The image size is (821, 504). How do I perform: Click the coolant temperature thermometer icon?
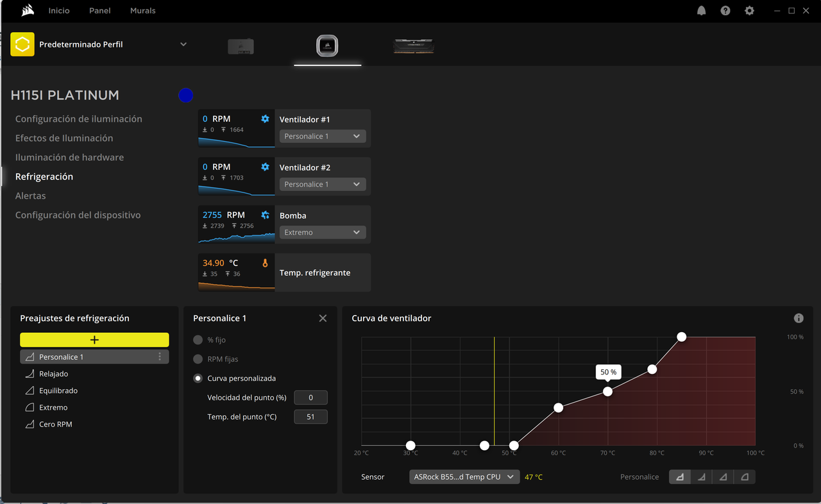click(x=265, y=263)
